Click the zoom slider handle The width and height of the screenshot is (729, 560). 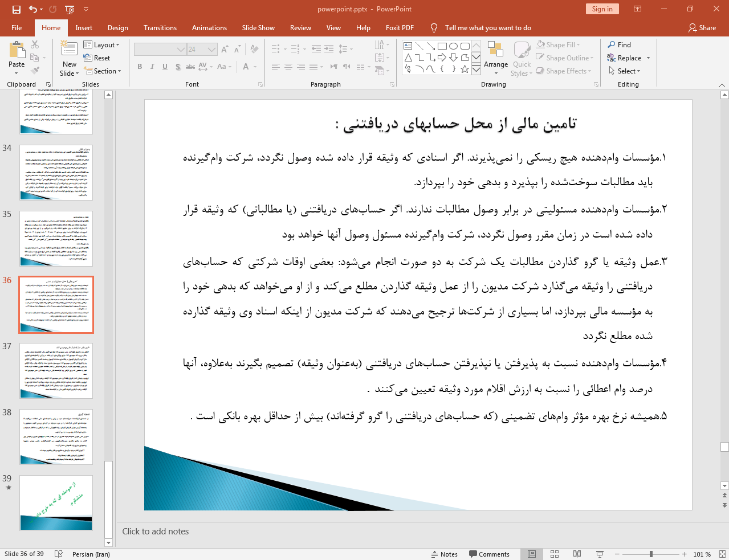coord(650,554)
